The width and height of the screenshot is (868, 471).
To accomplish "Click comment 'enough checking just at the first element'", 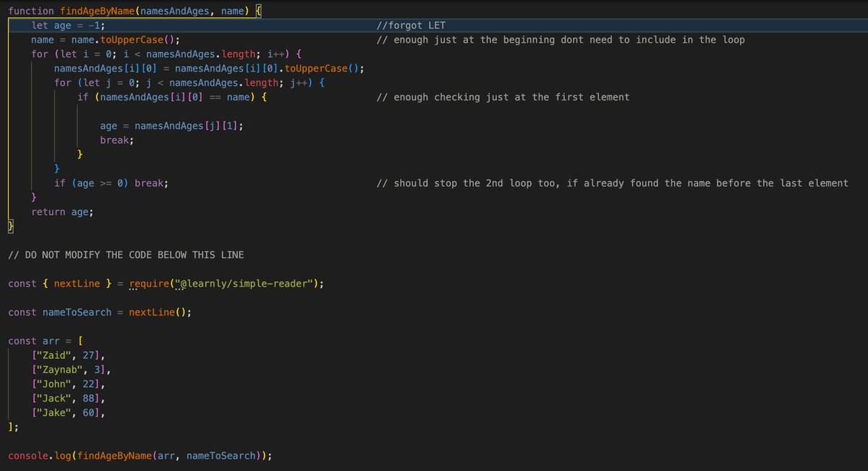I will (x=503, y=97).
